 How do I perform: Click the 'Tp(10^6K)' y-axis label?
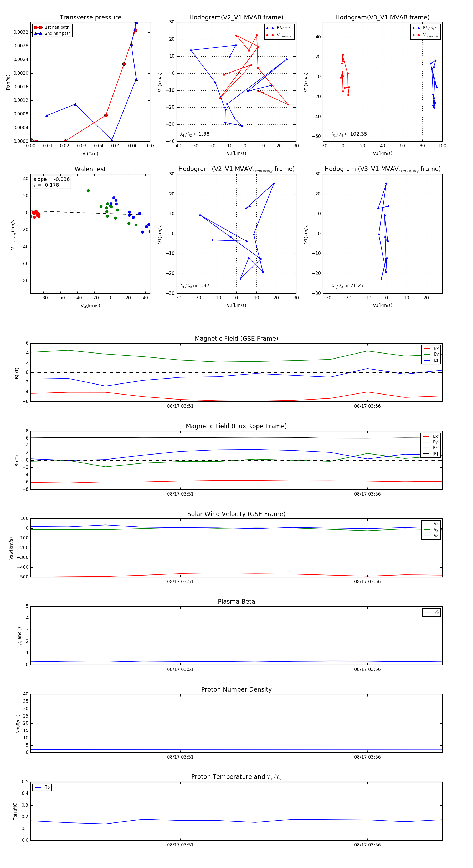click(15, 811)
